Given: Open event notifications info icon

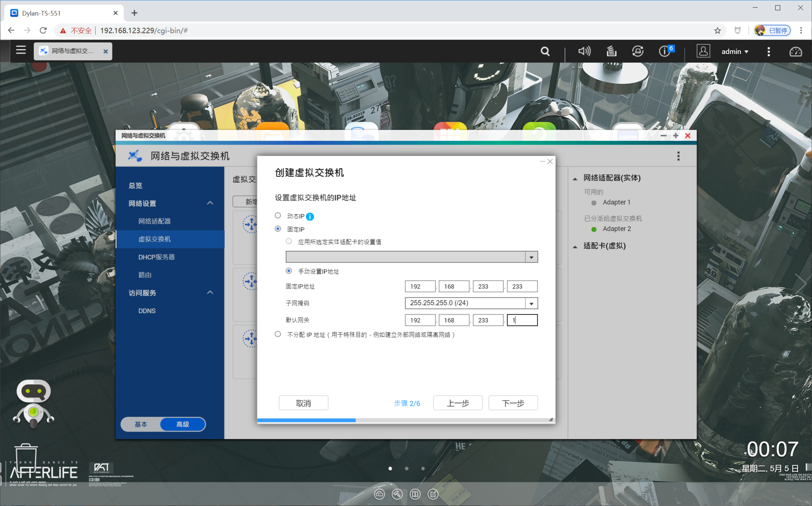Looking at the screenshot, I should 664,51.
